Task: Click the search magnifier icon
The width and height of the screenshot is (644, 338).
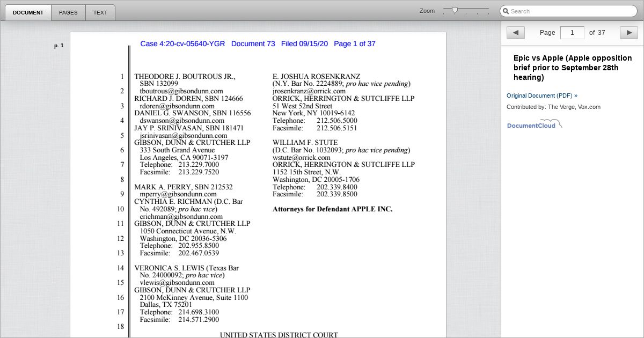Action: pos(506,11)
